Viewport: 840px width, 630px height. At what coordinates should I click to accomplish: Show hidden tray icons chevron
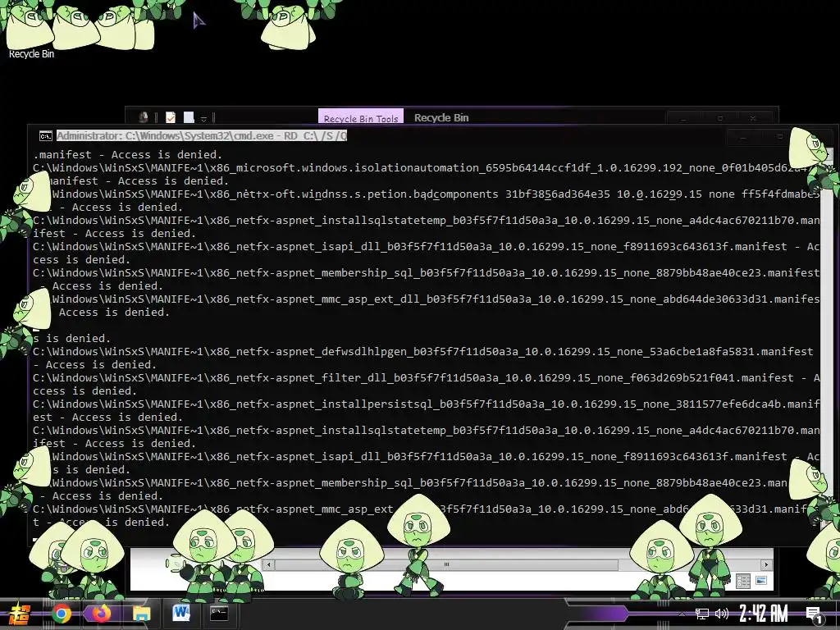pyautogui.click(x=682, y=614)
